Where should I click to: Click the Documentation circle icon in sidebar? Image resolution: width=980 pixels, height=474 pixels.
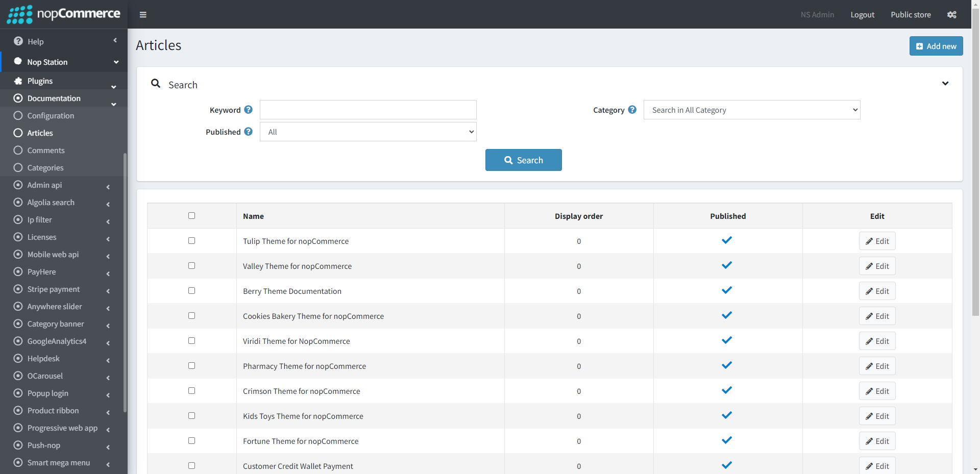click(18, 98)
